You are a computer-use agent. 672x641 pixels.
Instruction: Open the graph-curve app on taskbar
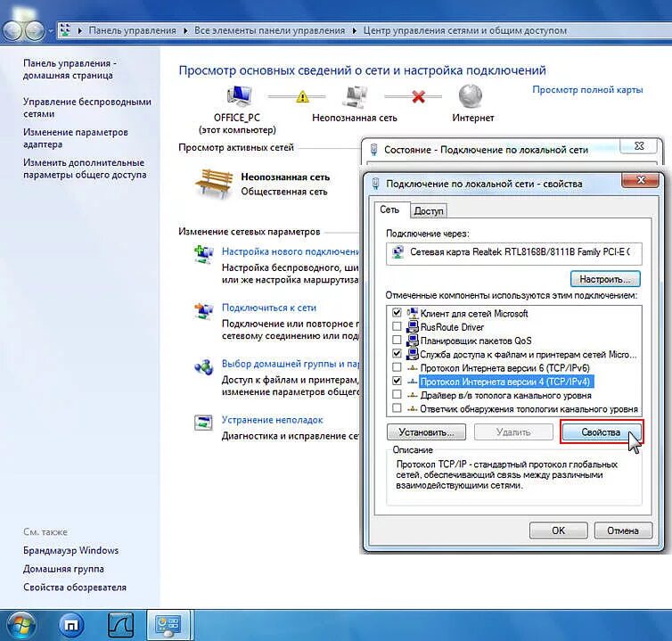click(120, 625)
